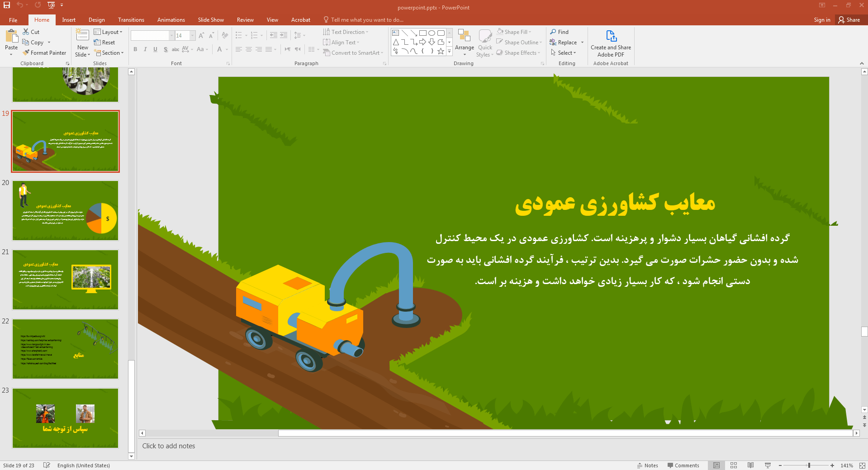
Task: Click Convert to SmartArt button
Action: [x=353, y=53]
